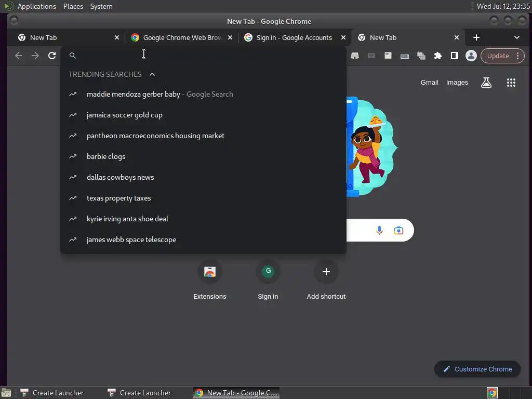The height and width of the screenshot is (399, 532).
Task: Click the keyboard extension icon
Action: click(404, 56)
